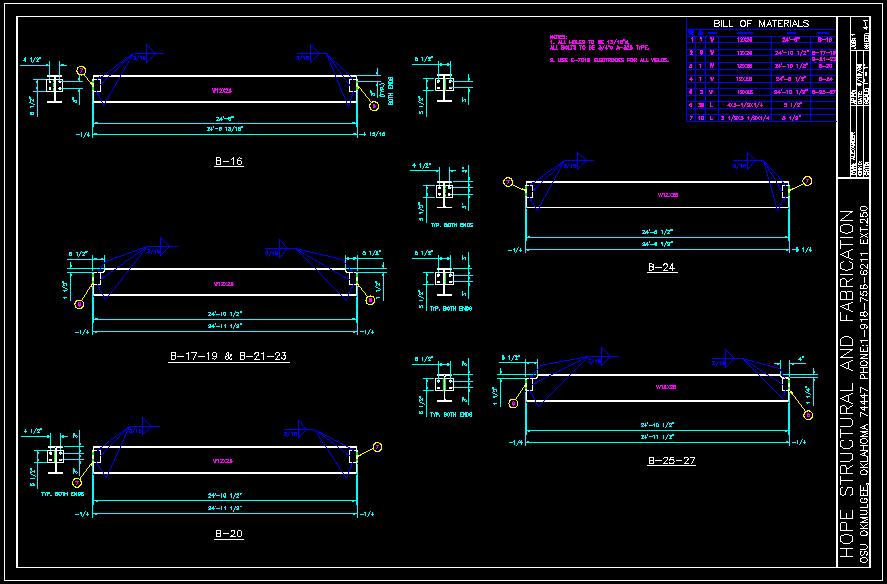Pick the right yellow balloon on beam B-25-27
This screenshot has height=584, width=887.
point(808,415)
